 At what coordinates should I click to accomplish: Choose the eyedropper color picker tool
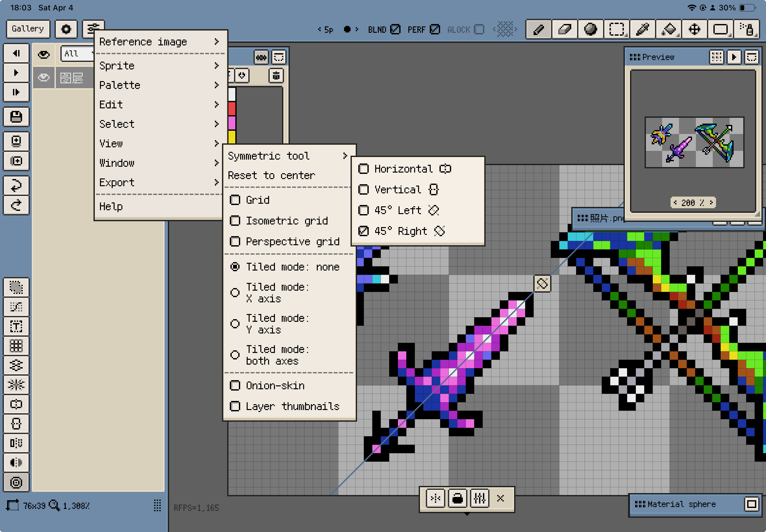point(642,29)
